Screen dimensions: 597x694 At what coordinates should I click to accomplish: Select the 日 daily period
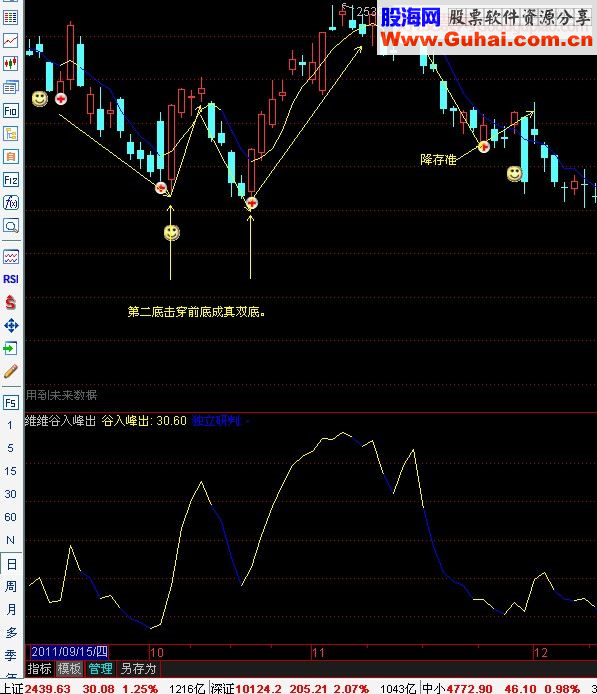(x=11, y=564)
